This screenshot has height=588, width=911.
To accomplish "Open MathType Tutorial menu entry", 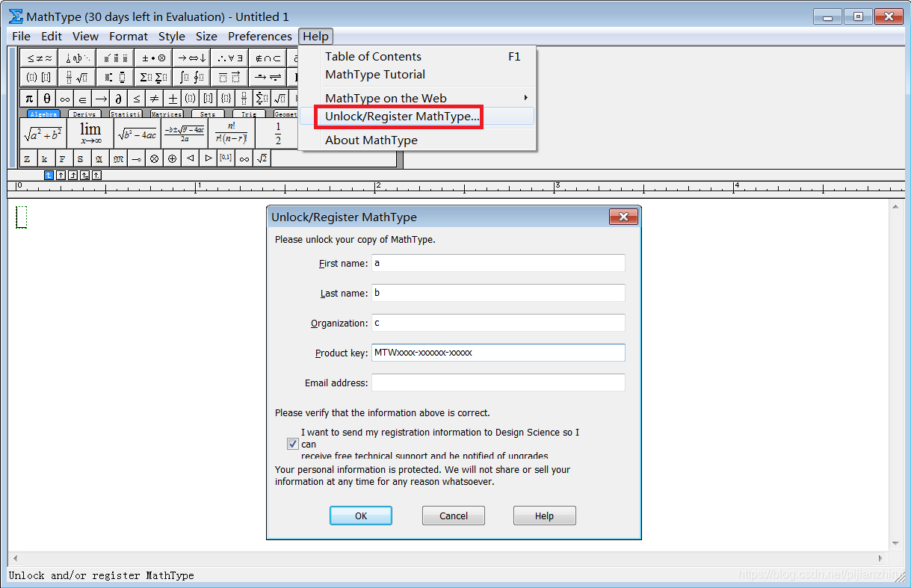I will point(417,74).
